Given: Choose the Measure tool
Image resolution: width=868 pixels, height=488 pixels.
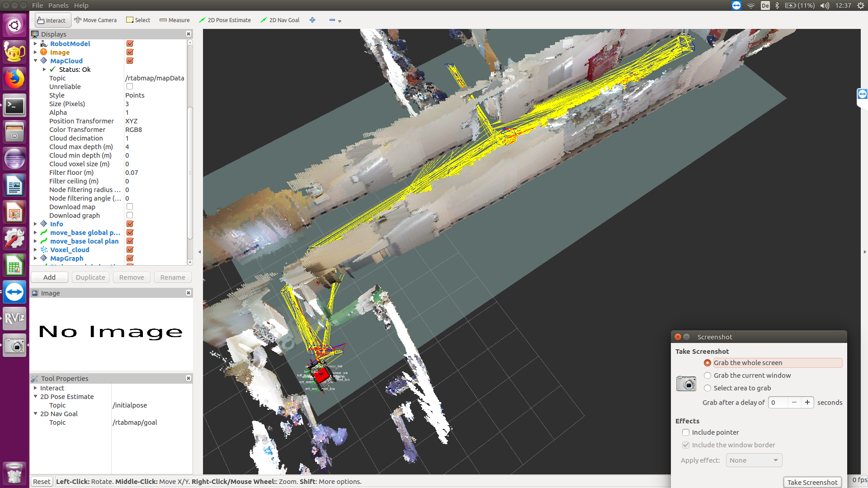Looking at the screenshot, I should (x=175, y=20).
